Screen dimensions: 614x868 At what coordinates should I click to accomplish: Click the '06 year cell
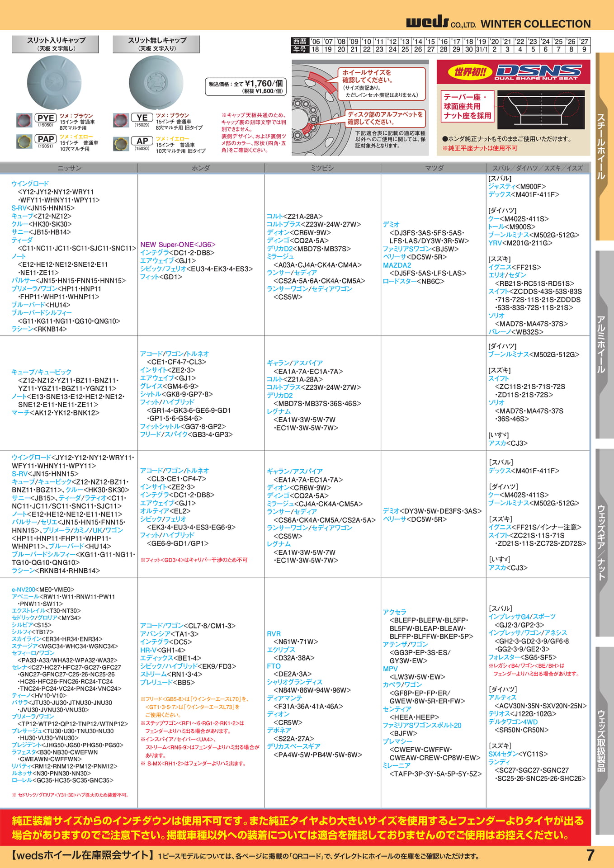[x=315, y=42]
